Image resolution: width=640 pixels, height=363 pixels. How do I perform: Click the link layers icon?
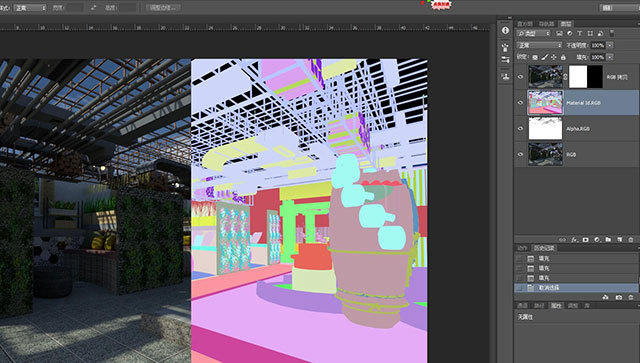coord(562,240)
